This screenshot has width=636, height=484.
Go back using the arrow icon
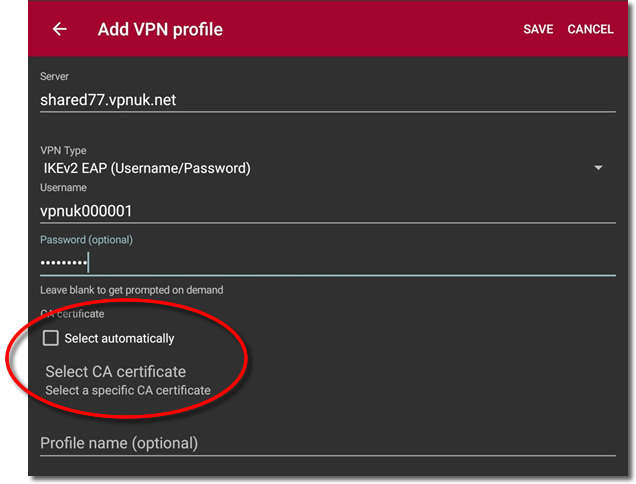(60, 29)
